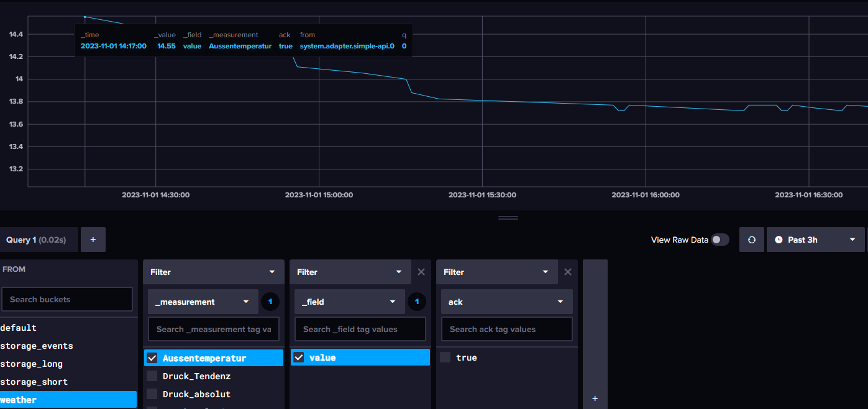Screen dimensions: 868x409
Task: Click the Search _field tag values field
Action: pos(360,329)
